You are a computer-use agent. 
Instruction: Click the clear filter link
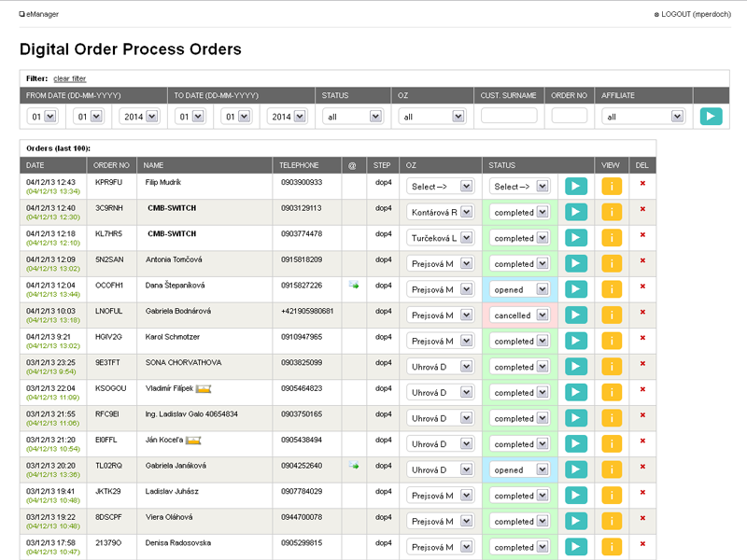[69, 78]
